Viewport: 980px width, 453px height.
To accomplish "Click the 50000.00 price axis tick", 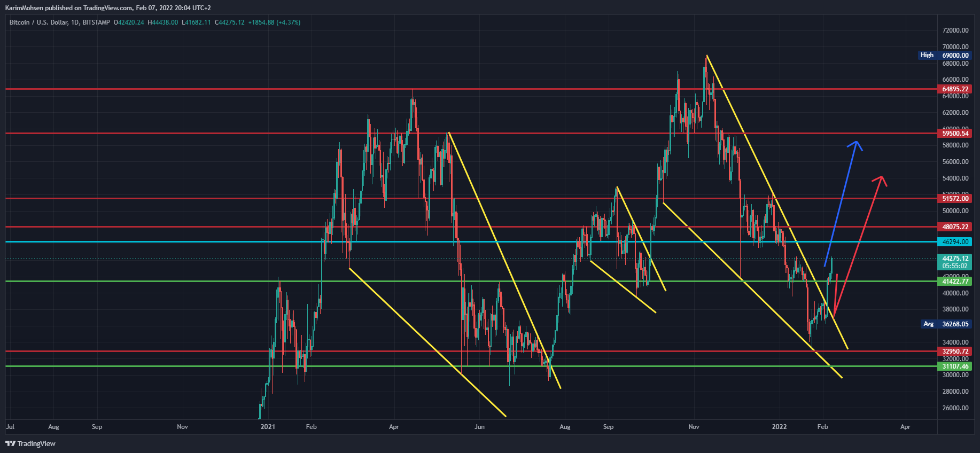I will click(955, 211).
